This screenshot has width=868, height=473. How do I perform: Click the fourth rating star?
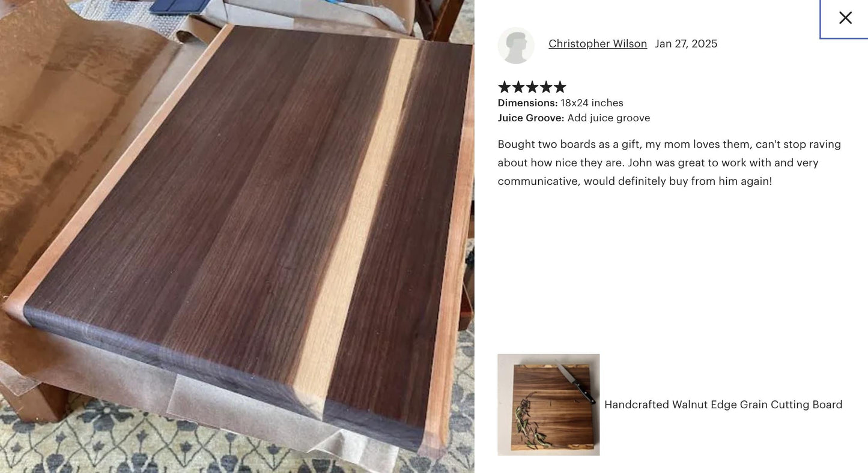[546, 87]
